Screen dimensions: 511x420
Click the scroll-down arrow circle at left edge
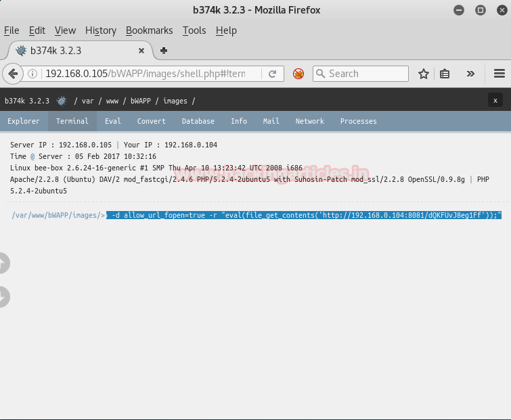point(3,297)
